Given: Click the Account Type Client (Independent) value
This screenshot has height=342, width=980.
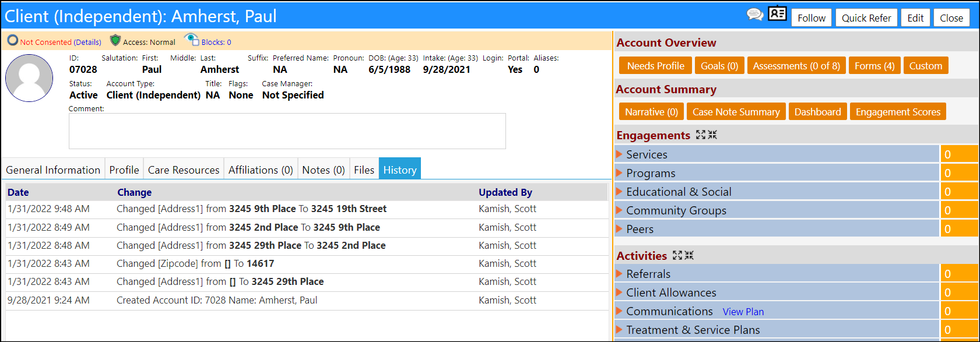Looking at the screenshot, I should [153, 95].
